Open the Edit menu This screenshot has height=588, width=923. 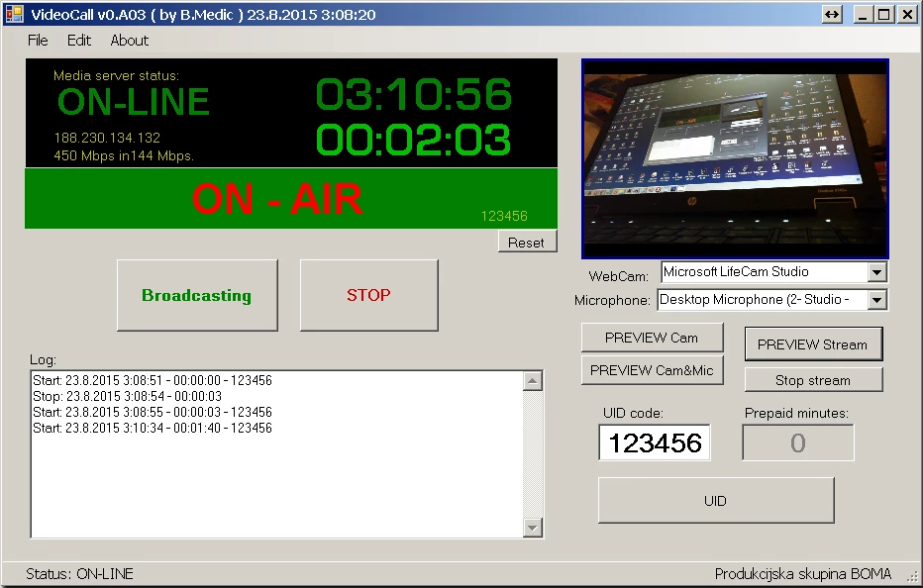point(79,41)
